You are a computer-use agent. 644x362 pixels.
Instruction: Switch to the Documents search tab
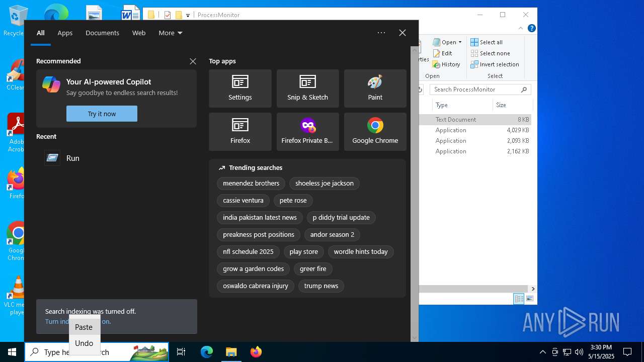[x=102, y=33]
